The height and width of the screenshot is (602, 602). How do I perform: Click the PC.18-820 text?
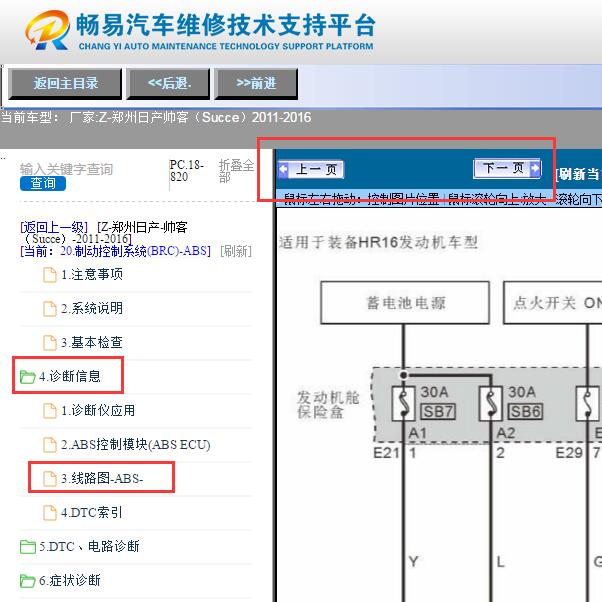pyautogui.click(x=187, y=171)
